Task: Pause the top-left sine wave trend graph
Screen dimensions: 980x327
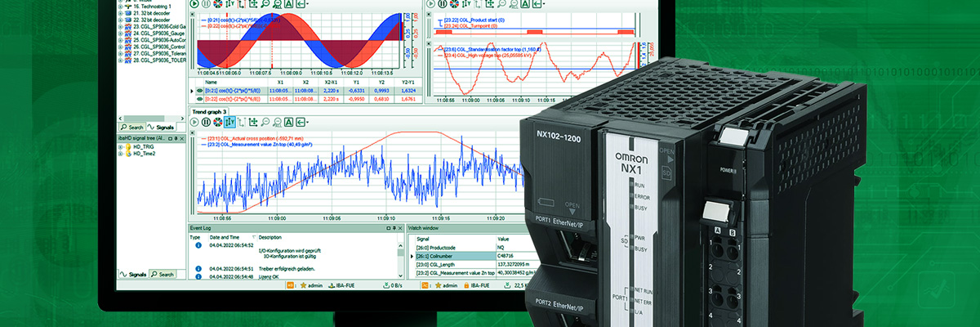Action: pyautogui.click(x=206, y=4)
